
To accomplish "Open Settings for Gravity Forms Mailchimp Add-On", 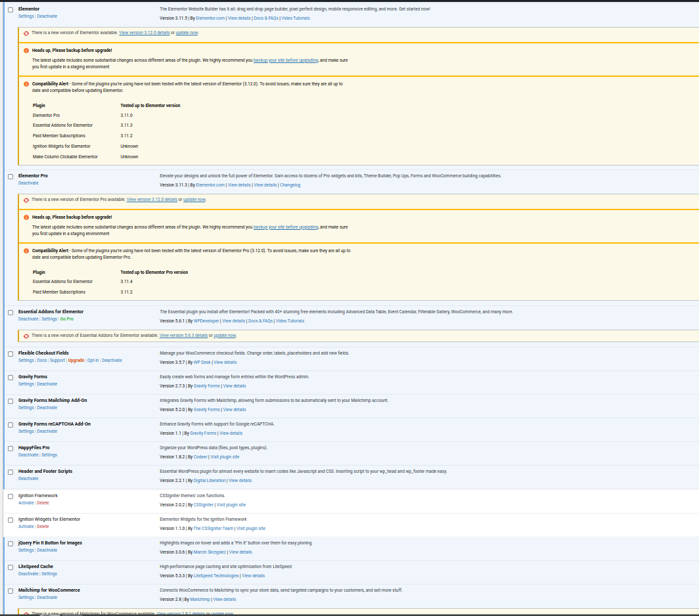I will coord(26,408).
